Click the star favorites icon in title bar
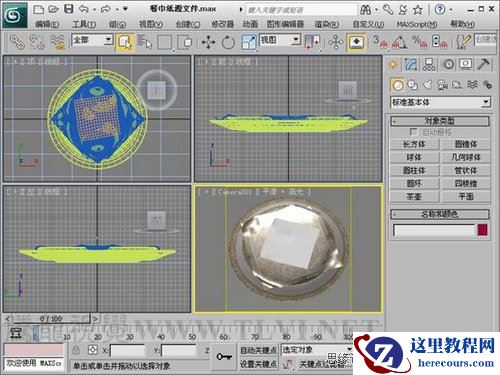Screen dimensions: 500x375 [x=418, y=10]
